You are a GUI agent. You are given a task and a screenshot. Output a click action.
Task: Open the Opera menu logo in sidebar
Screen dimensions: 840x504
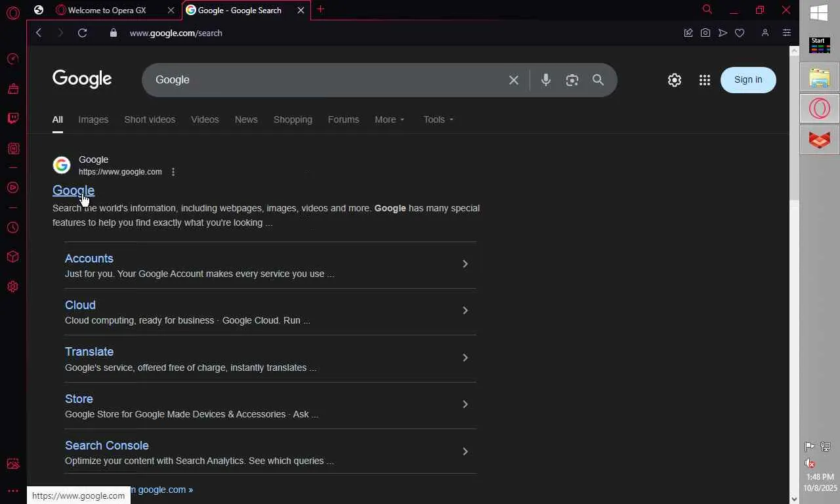[x=13, y=12]
